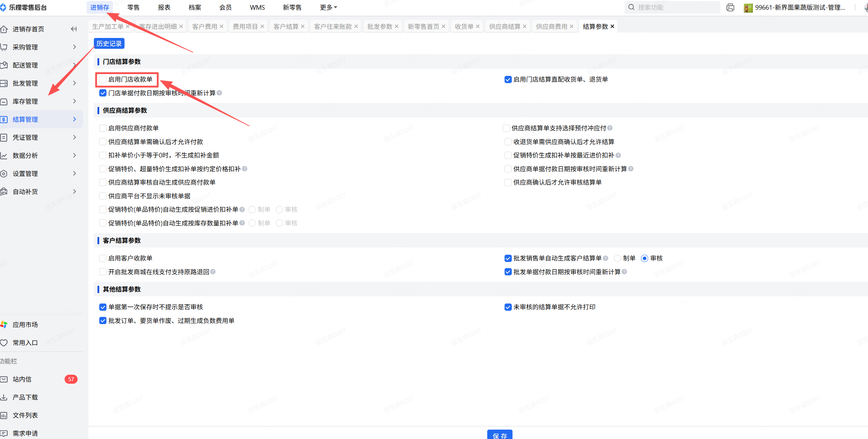The width and height of the screenshot is (868, 439).
Task: Uncheck 未审核的结算单据不允许打印
Action: [x=508, y=307]
